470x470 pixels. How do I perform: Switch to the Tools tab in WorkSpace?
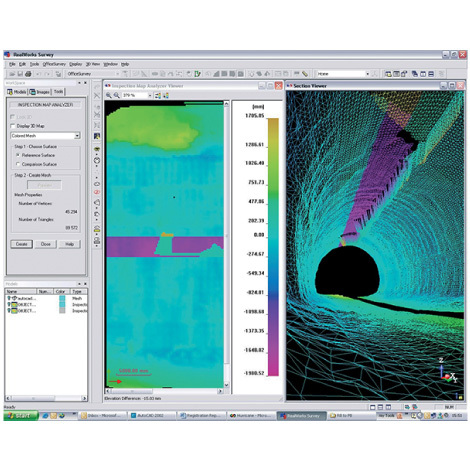click(x=58, y=92)
